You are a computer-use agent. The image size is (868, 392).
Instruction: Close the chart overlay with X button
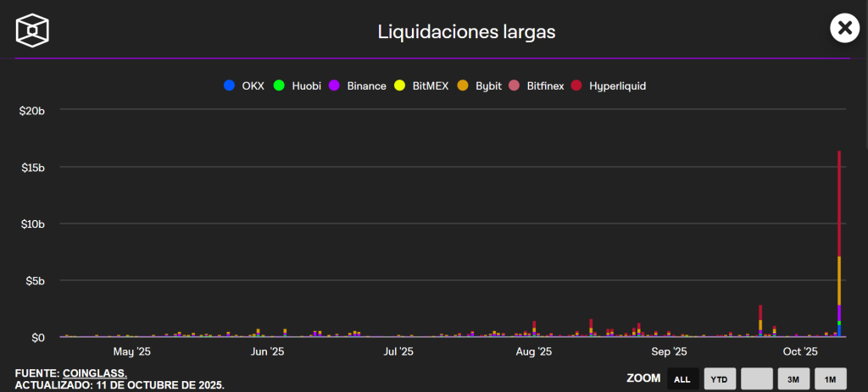tap(844, 28)
